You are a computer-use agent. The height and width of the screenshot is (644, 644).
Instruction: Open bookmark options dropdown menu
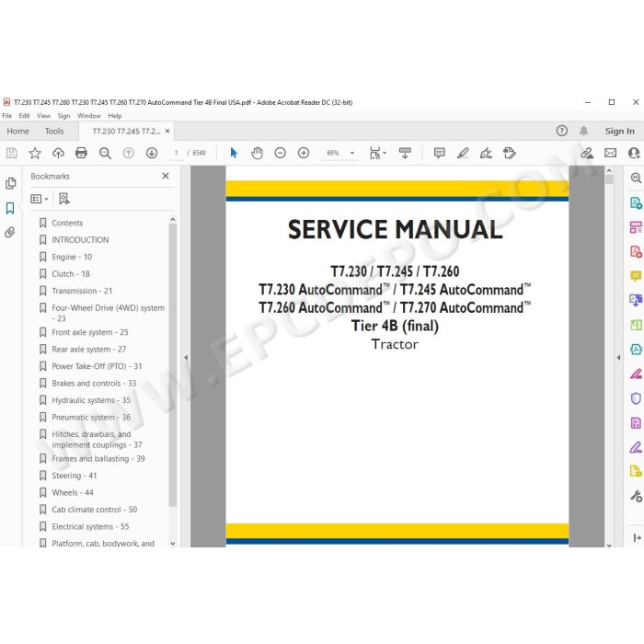coord(40,200)
